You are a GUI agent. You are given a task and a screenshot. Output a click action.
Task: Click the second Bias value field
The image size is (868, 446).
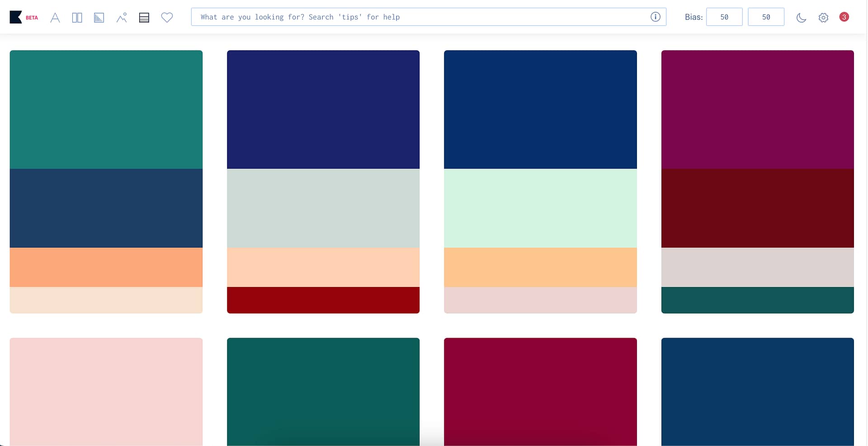(766, 17)
